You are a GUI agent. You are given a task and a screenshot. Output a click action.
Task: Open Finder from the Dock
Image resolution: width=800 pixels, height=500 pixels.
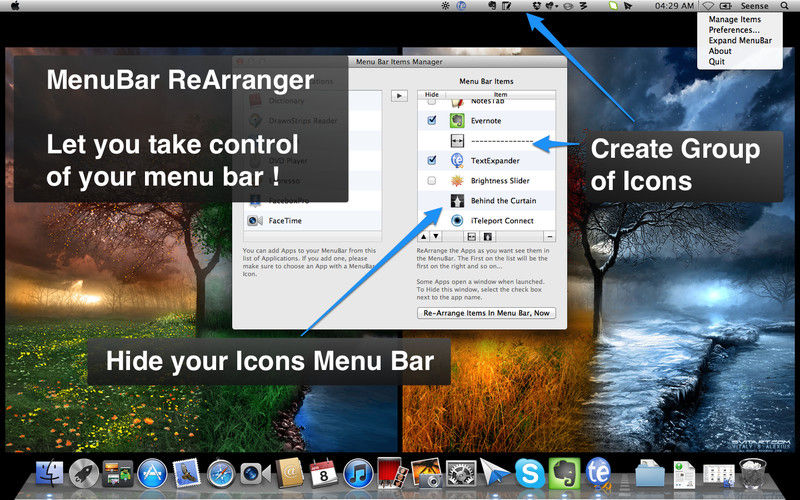[49, 473]
